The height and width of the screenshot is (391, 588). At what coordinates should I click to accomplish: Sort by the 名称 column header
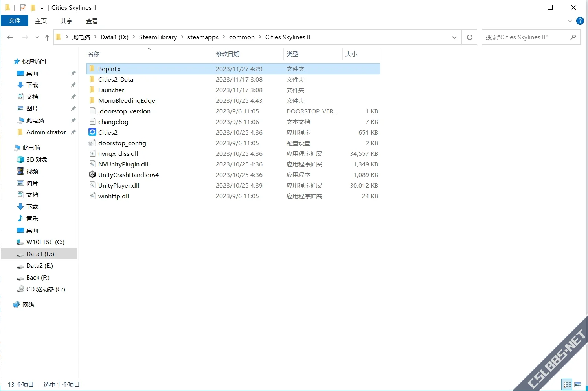click(94, 54)
